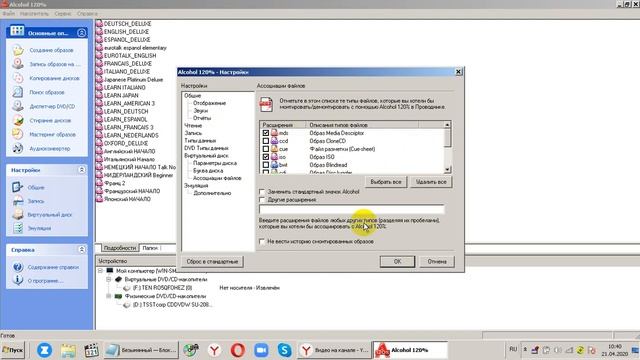The image size is (640, 360).
Task: Select OXFORD_DELUXE image icon in list
Action: [99, 143]
